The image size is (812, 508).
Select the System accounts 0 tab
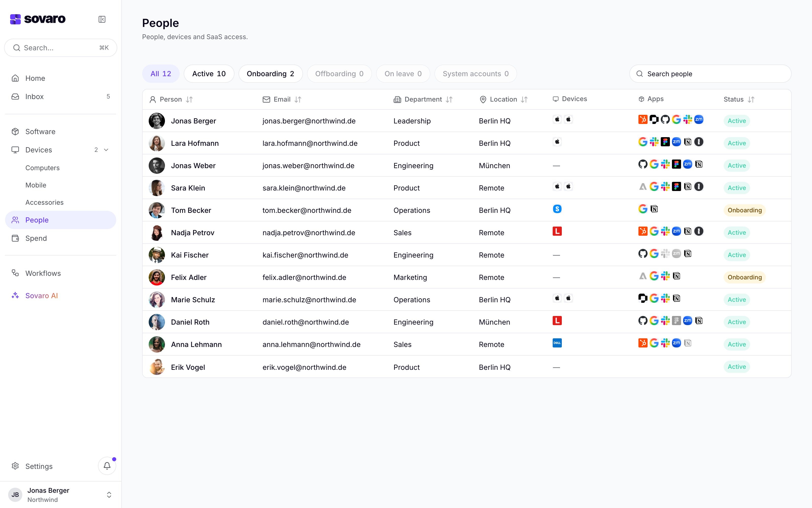pyautogui.click(x=476, y=74)
